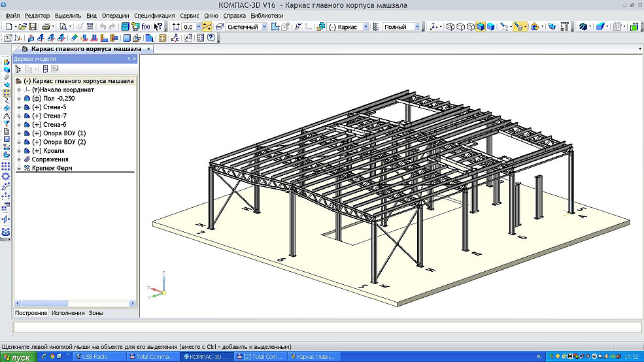
Task: Click the пуск Start button
Action: point(17,357)
